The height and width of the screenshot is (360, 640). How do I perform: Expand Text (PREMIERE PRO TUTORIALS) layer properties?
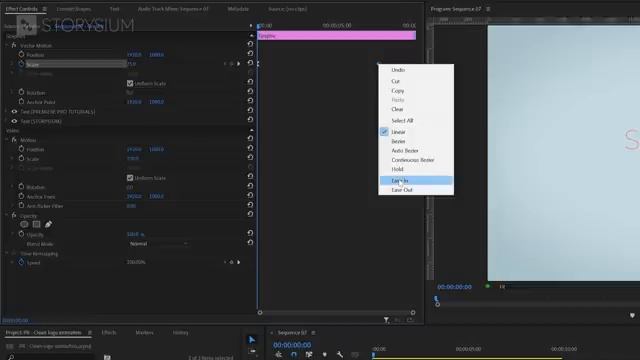pos(6,111)
